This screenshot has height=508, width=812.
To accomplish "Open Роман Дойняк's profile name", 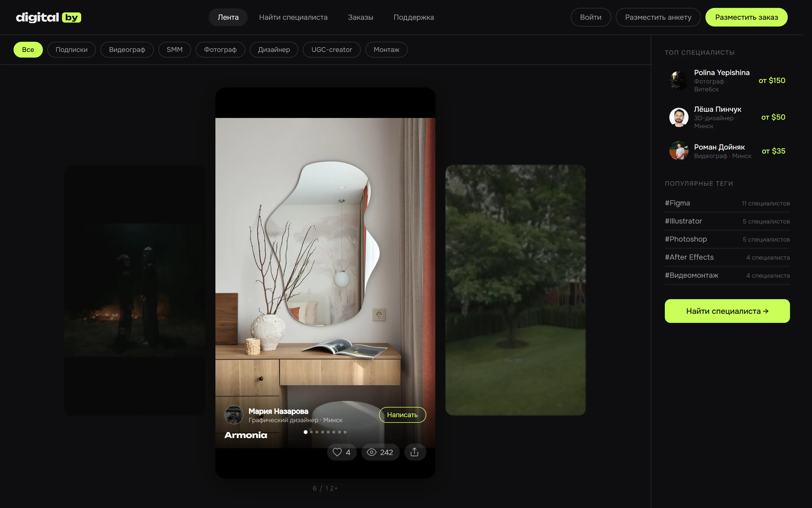I will [x=719, y=147].
